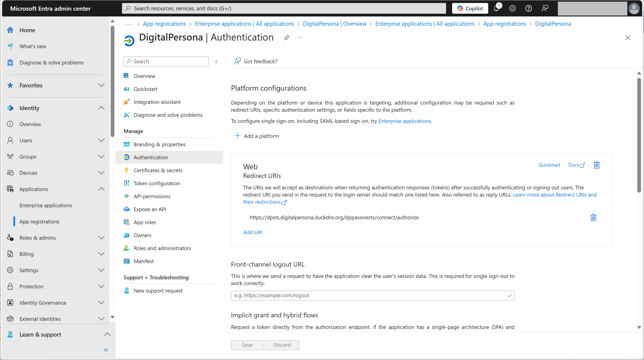The height and width of the screenshot is (360, 644).
Task: Click the App roles icon
Action: (x=126, y=222)
